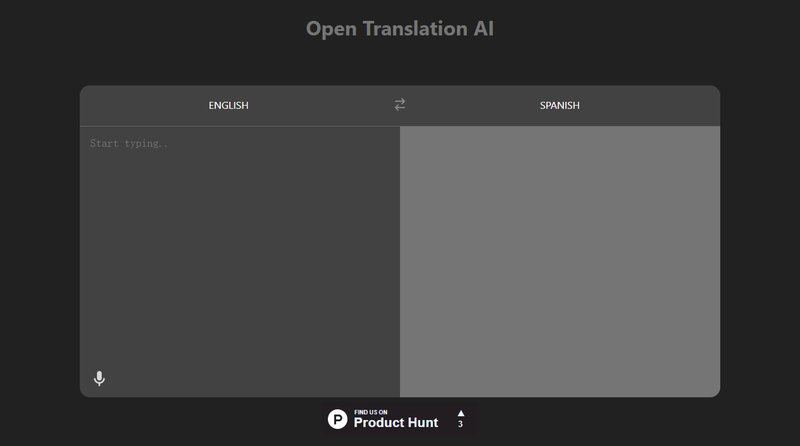Click the top of the gray output pane

pyautogui.click(x=560, y=138)
